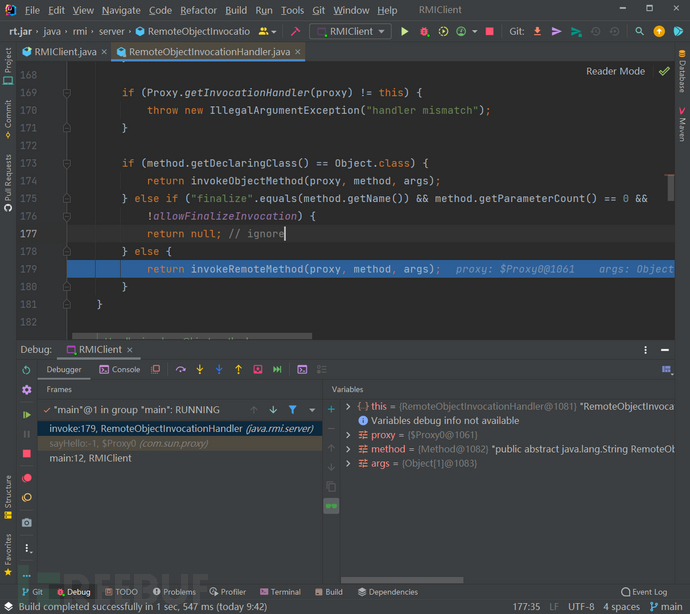Select frame sayHello:-1, $Proxy0

[x=180, y=444]
